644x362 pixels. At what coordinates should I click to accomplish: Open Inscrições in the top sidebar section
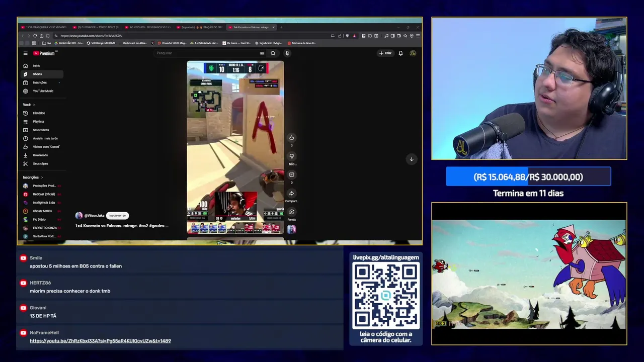click(x=42, y=82)
